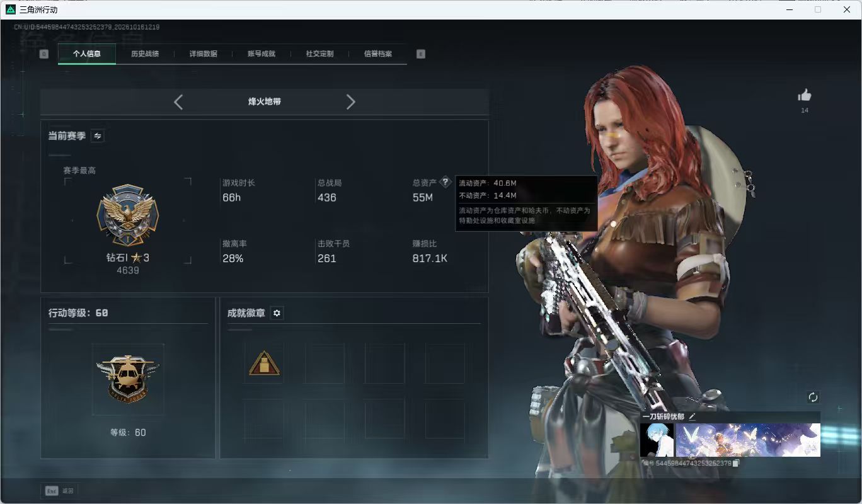
Task: Click the question mark beside 总资产
Action: coord(445,182)
